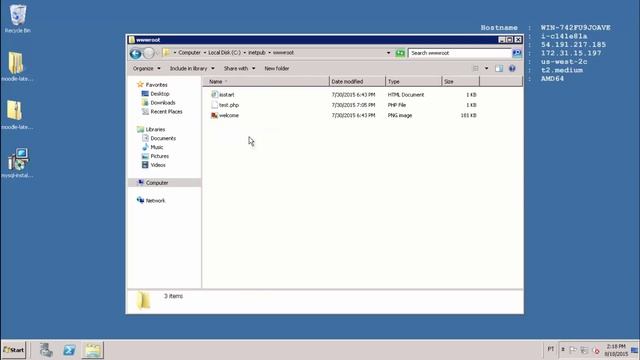The height and width of the screenshot is (360, 640).
Task: Select the welcome PNG image icon
Action: [214, 116]
